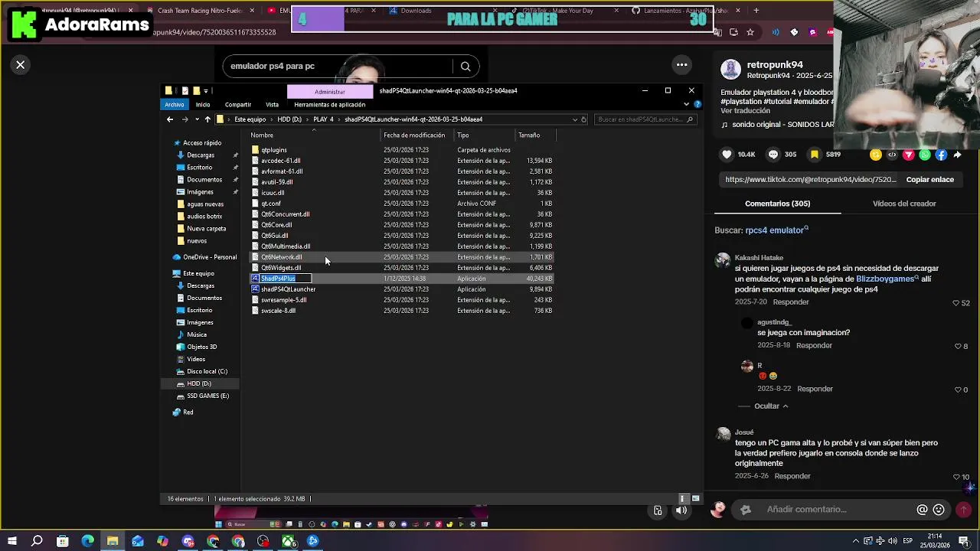The height and width of the screenshot is (551, 980).
Task: Share video via WhatsApp icon
Action: point(925,155)
